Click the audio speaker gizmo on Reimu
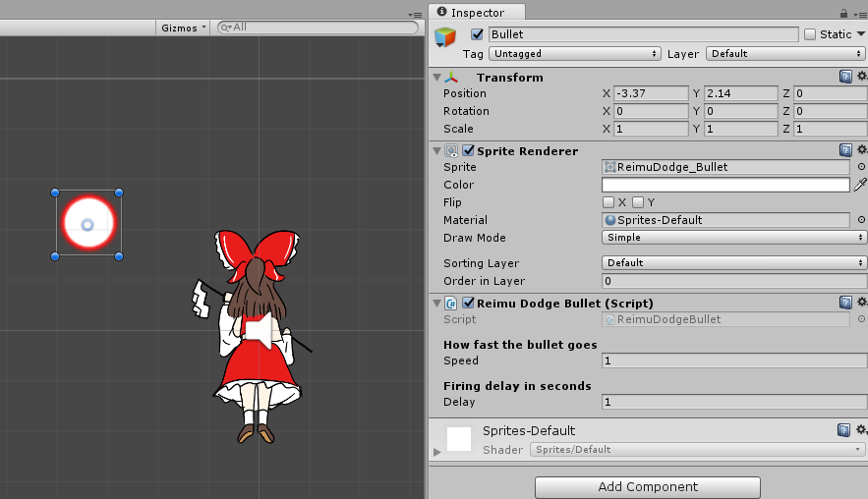 [259, 331]
